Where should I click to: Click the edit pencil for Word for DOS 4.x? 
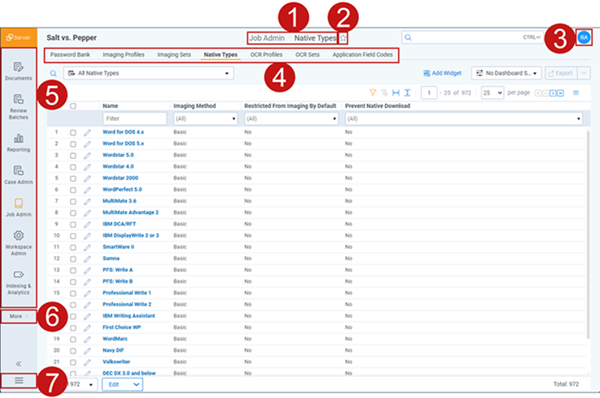point(87,132)
